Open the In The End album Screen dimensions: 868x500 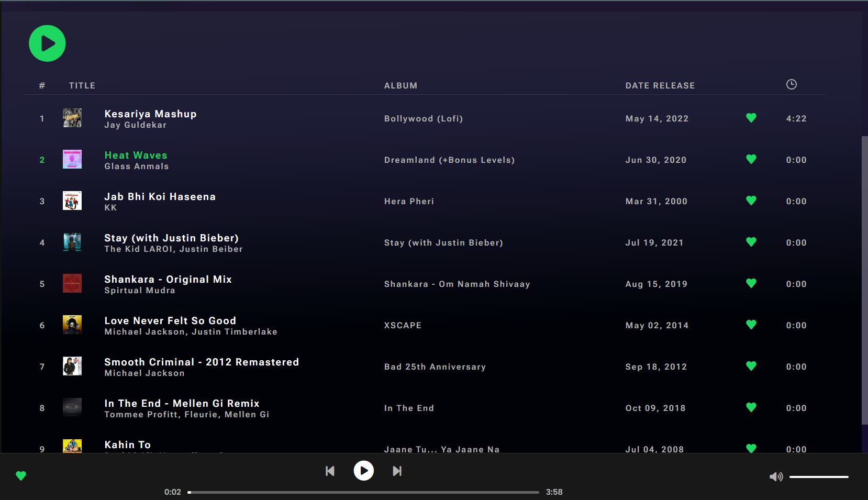tap(409, 408)
